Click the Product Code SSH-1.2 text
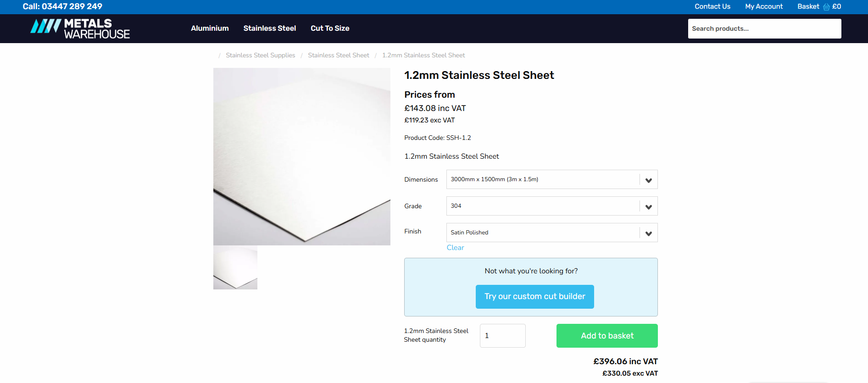This screenshot has width=868, height=383. (438, 138)
